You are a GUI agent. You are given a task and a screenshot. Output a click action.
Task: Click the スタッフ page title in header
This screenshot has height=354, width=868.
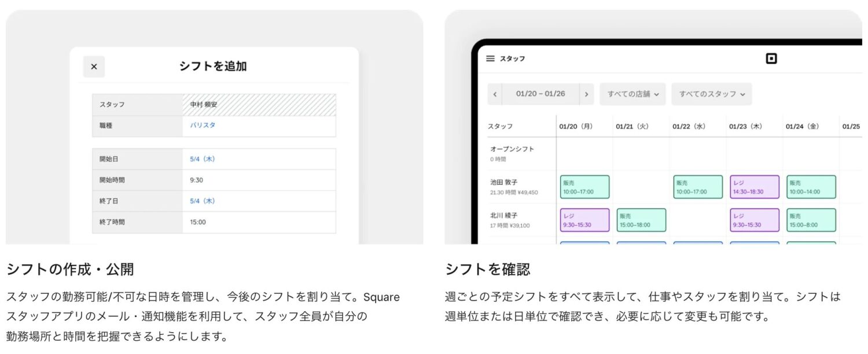(512, 58)
